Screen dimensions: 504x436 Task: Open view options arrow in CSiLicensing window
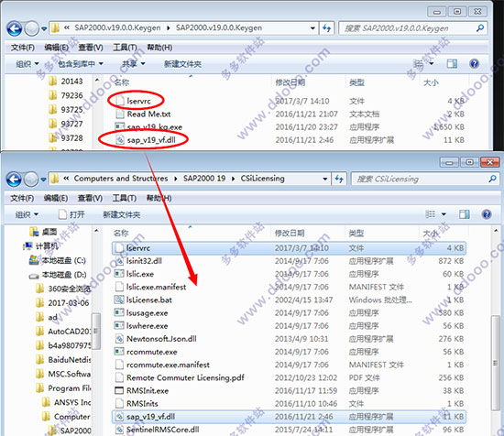coord(444,214)
